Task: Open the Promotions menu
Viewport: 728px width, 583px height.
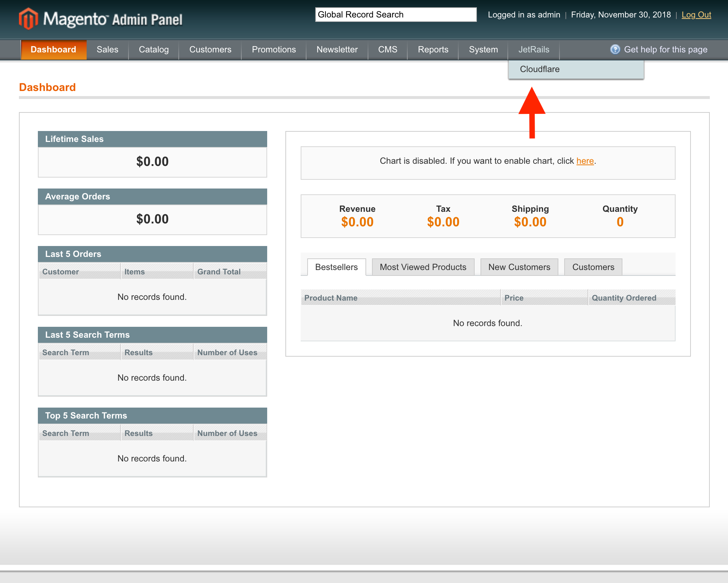Action: (274, 49)
